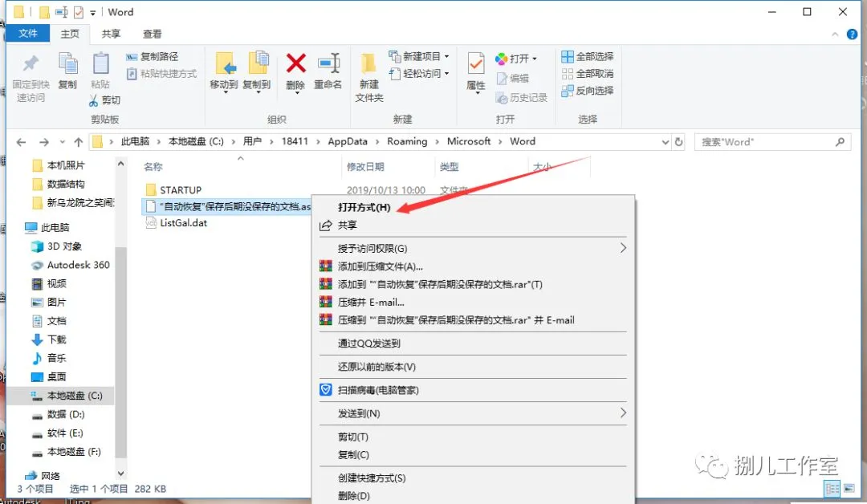
Task: Click the search magnifier icon
Action: coord(840,142)
